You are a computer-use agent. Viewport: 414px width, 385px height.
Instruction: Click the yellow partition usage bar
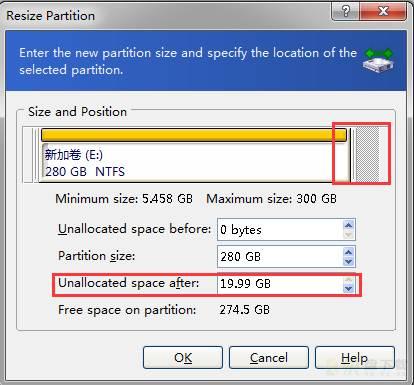(194, 135)
